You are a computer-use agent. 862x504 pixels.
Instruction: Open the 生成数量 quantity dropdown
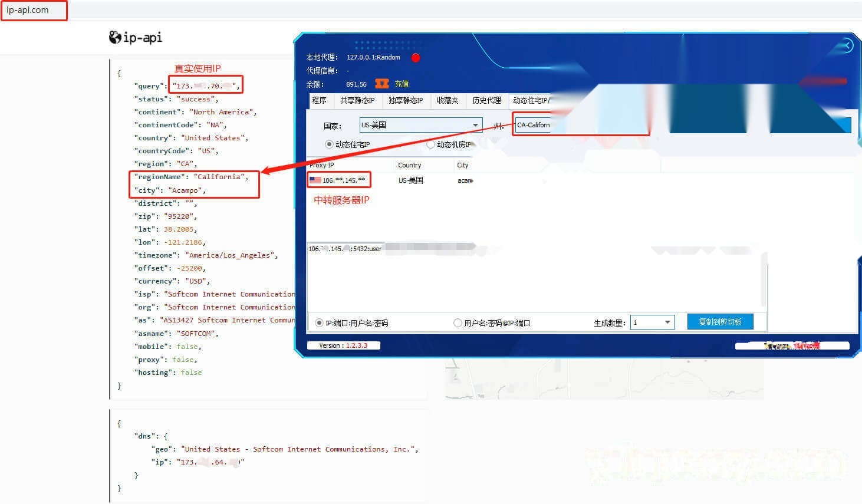coord(652,322)
